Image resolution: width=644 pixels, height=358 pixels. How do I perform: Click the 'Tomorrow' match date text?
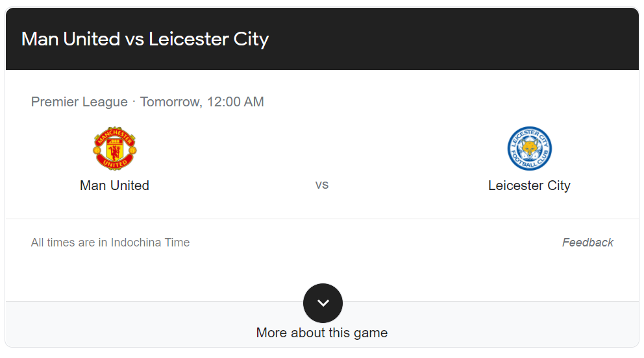click(x=170, y=102)
